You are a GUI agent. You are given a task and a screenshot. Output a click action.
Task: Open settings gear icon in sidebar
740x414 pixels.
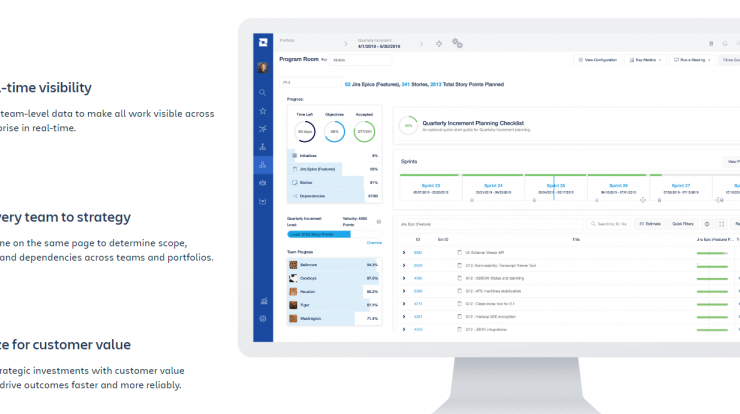(263, 319)
